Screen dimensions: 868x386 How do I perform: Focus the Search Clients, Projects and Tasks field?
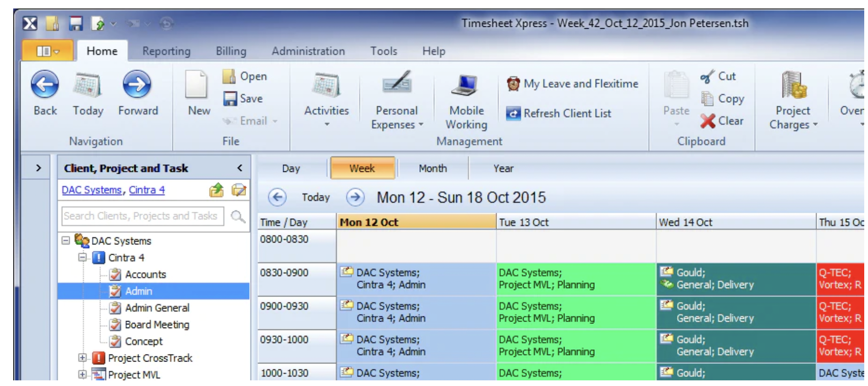point(143,216)
